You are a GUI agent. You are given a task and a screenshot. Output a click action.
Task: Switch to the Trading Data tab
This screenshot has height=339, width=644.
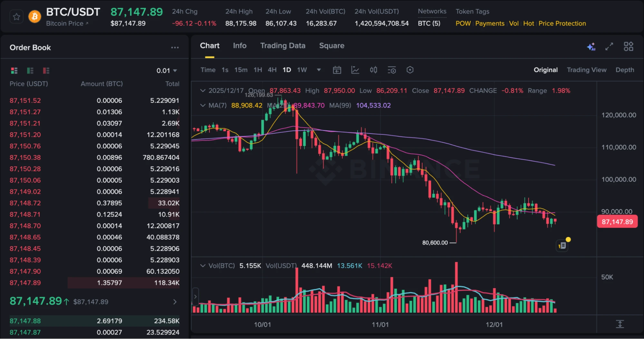pyautogui.click(x=283, y=46)
